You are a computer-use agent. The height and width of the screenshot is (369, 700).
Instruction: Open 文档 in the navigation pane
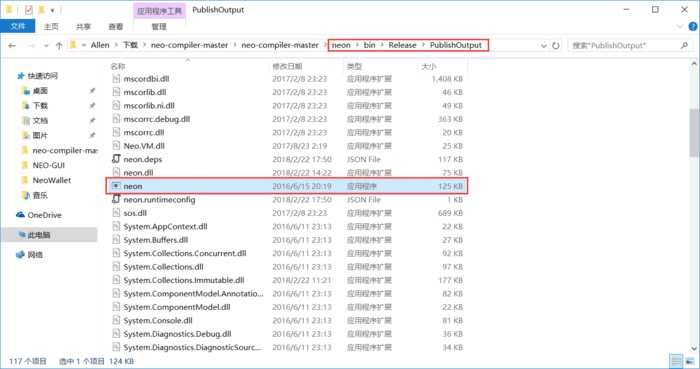pos(40,121)
